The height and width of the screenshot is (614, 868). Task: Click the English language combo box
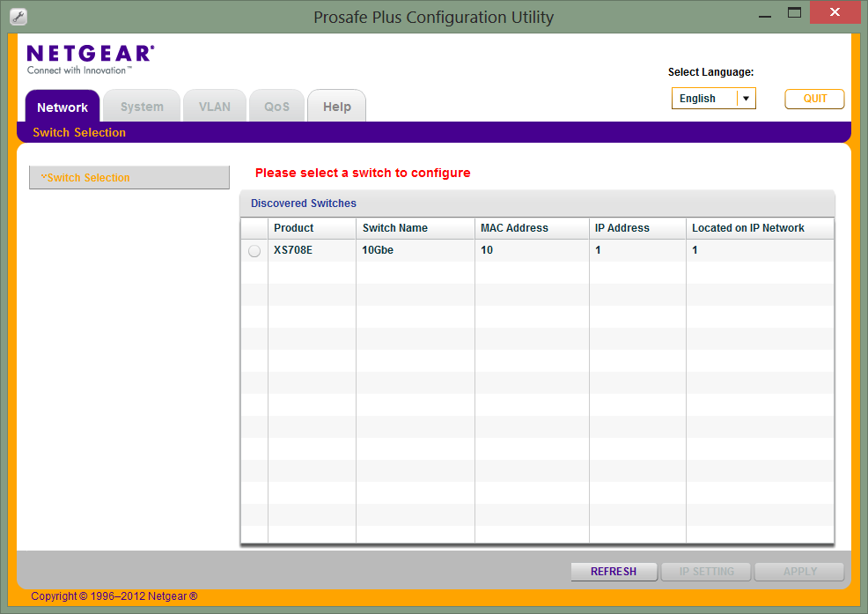point(714,99)
